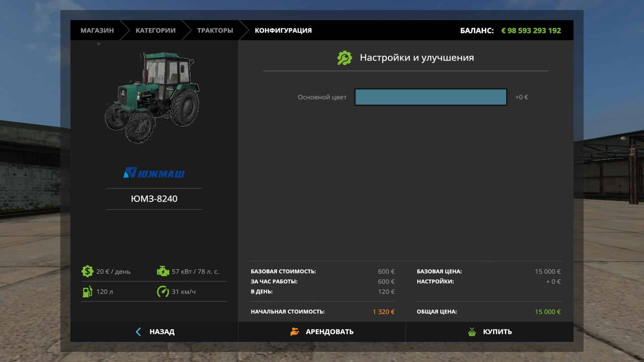Open the Магазин breadcrumb tab
This screenshot has height=362, width=644.
pos(97,31)
